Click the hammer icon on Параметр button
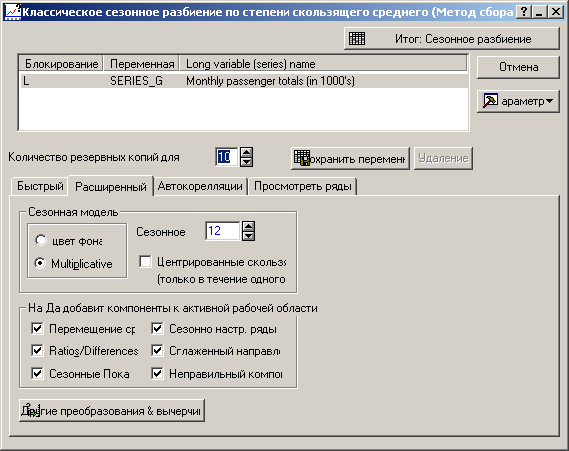 (490, 101)
